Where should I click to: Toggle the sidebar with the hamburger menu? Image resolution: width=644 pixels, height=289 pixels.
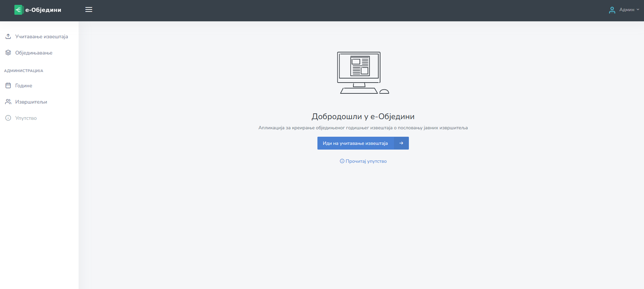pyautogui.click(x=89, y=10)
